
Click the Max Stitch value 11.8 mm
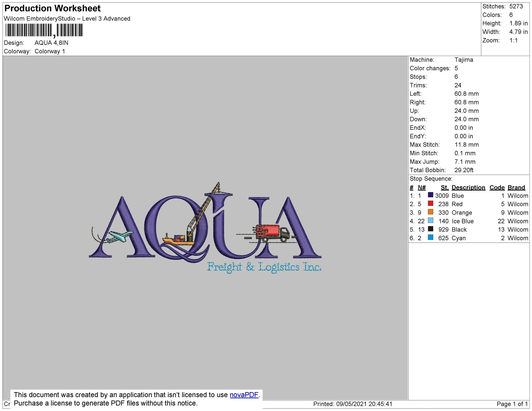466,145
